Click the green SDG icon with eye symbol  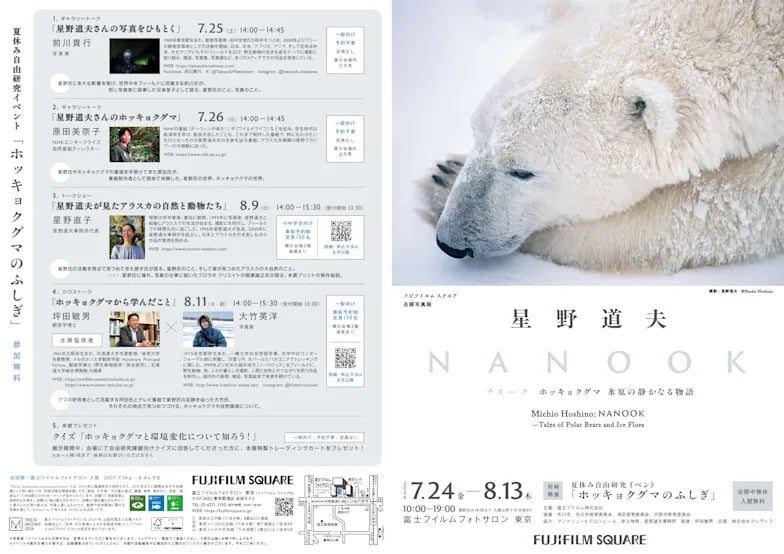click(x=138, y=502)
